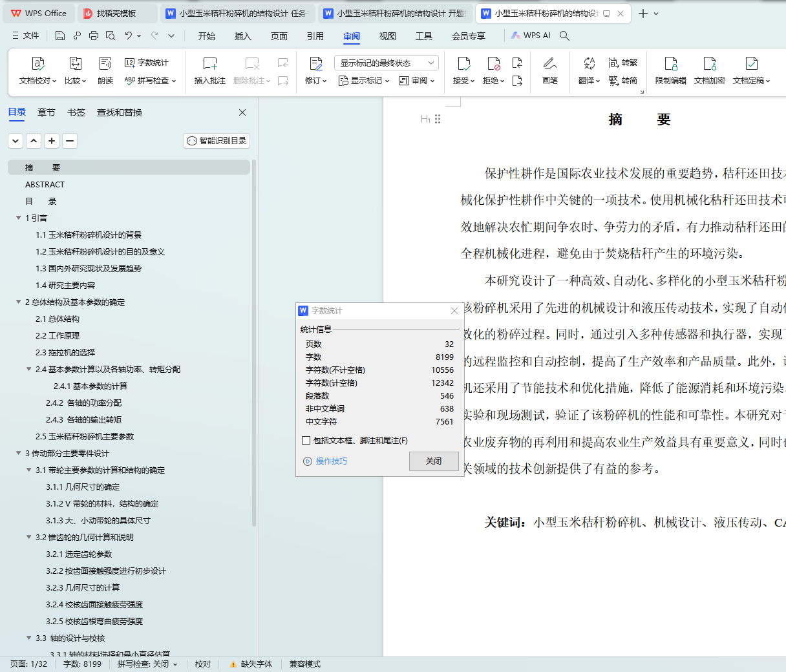Collapse 3 传动部分主要零件设计 node
The image size is (786, 672).
pos(19,453)
